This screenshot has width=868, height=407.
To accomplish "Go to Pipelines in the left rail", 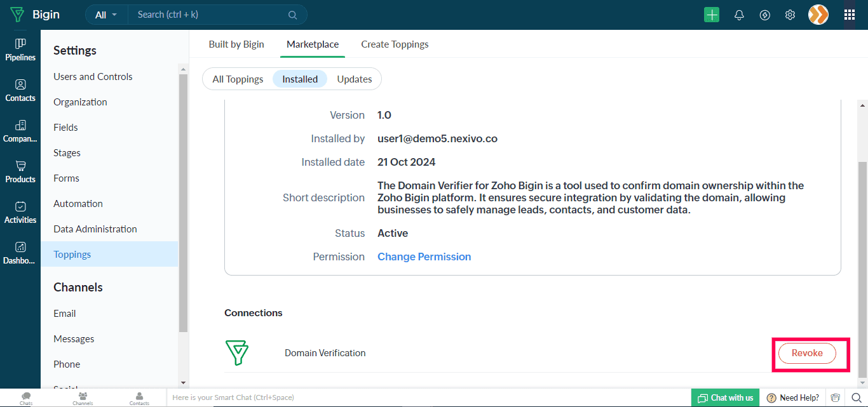I will tap(20, 50).
